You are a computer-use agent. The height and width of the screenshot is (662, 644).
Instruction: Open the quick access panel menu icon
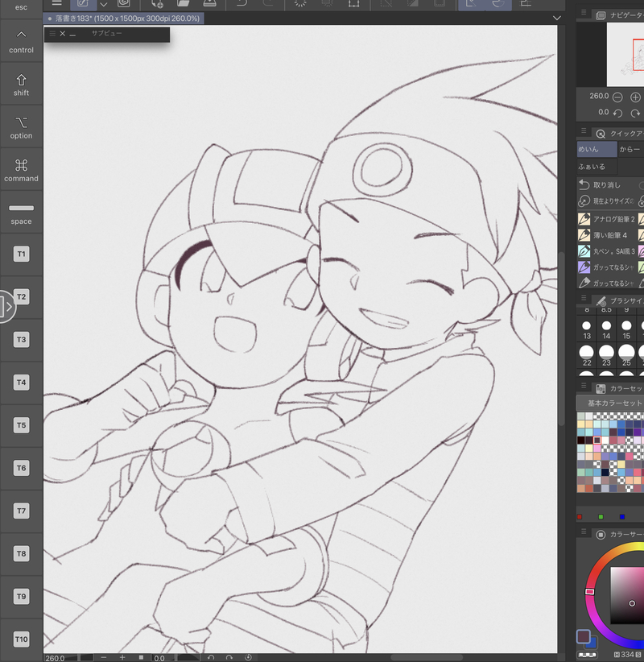(x=584, y=131)
